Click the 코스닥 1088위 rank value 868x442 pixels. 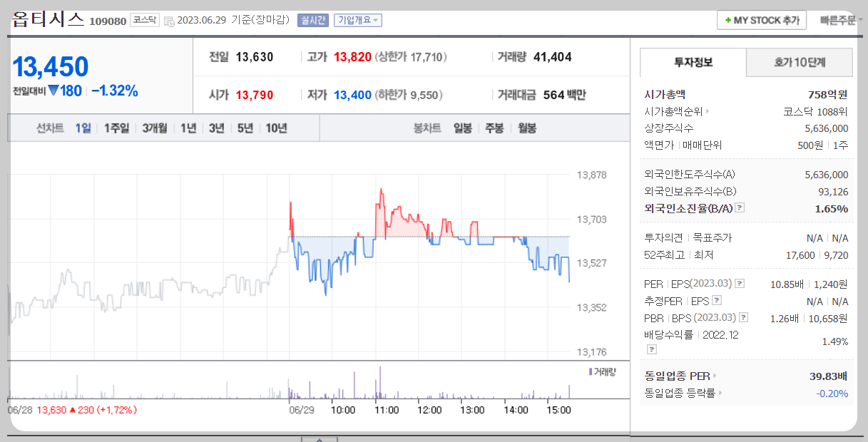point(815,111)
